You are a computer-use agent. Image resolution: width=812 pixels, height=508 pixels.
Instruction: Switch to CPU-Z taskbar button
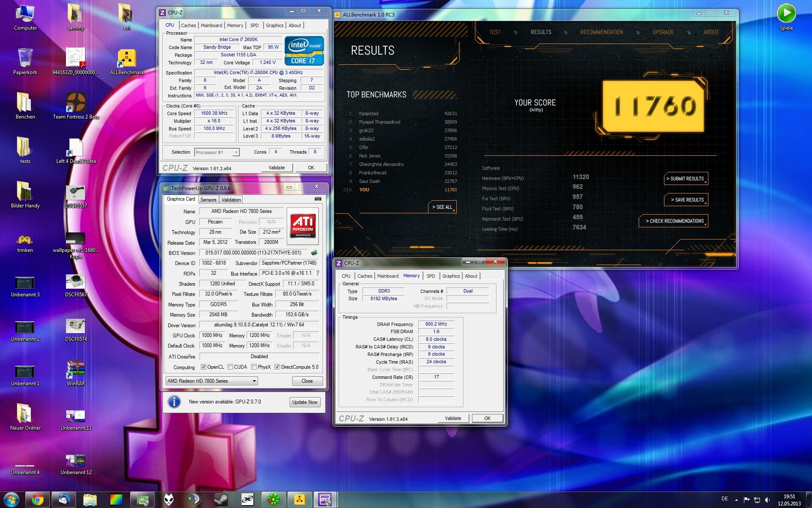pos(325,500)
